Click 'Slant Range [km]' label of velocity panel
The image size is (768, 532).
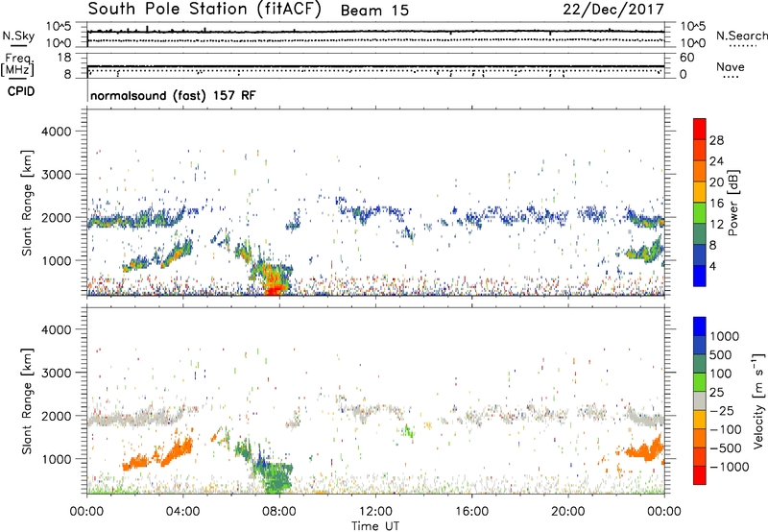[27, 400]
